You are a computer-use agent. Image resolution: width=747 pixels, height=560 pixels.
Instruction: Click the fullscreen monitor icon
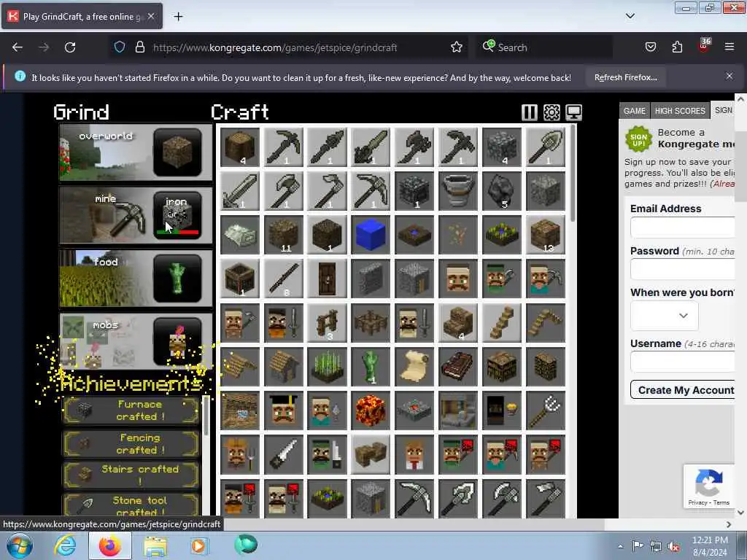[x=573, y=112]
